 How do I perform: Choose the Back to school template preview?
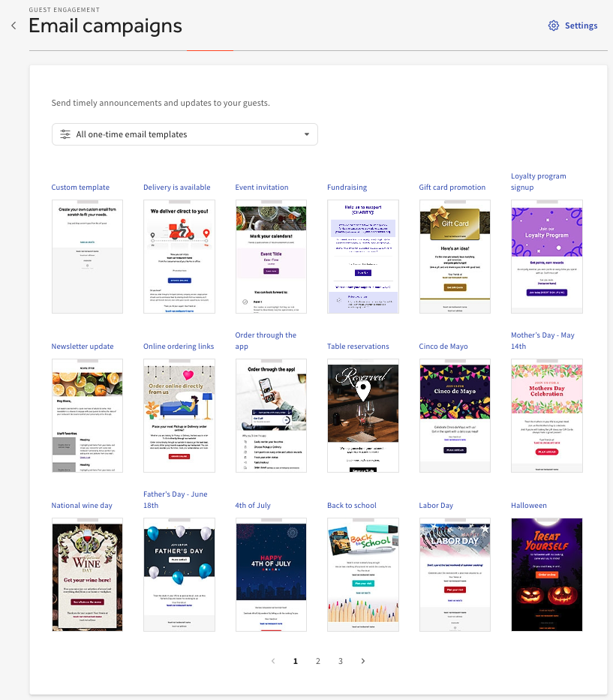[363, 575]
